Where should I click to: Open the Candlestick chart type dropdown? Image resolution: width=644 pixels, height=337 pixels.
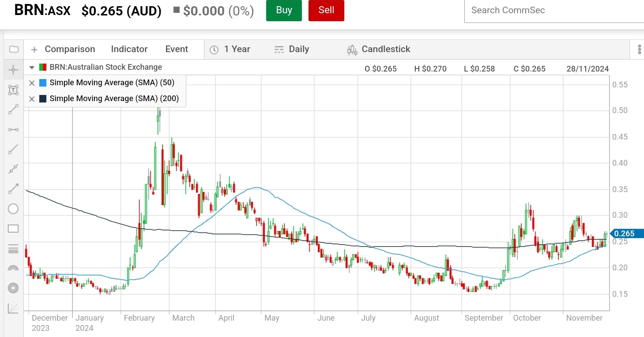pyautogui.click(x=379, y=49)
